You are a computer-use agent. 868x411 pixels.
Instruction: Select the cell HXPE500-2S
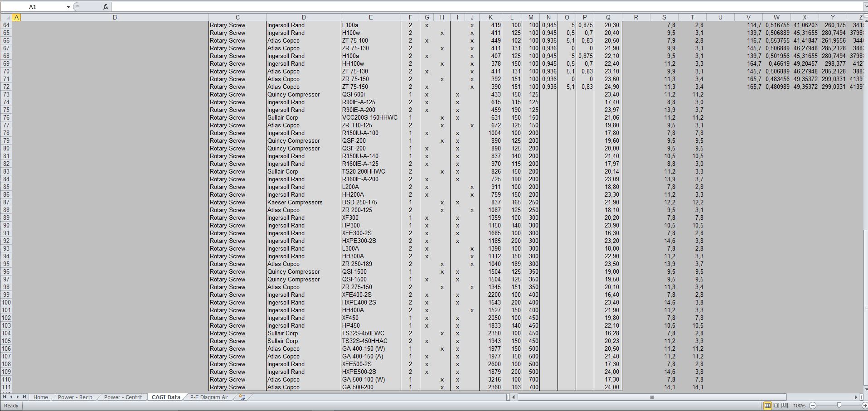[x=371, y=372]
